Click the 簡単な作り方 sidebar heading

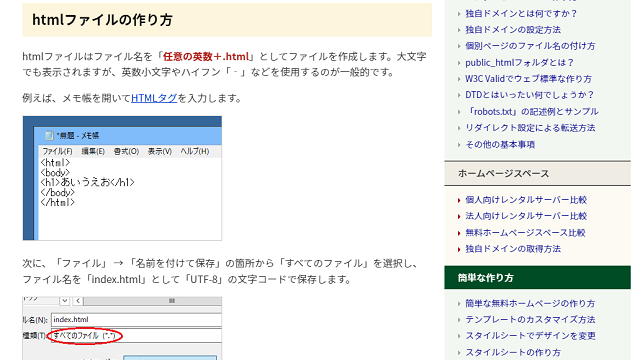(x=485, y=278)
